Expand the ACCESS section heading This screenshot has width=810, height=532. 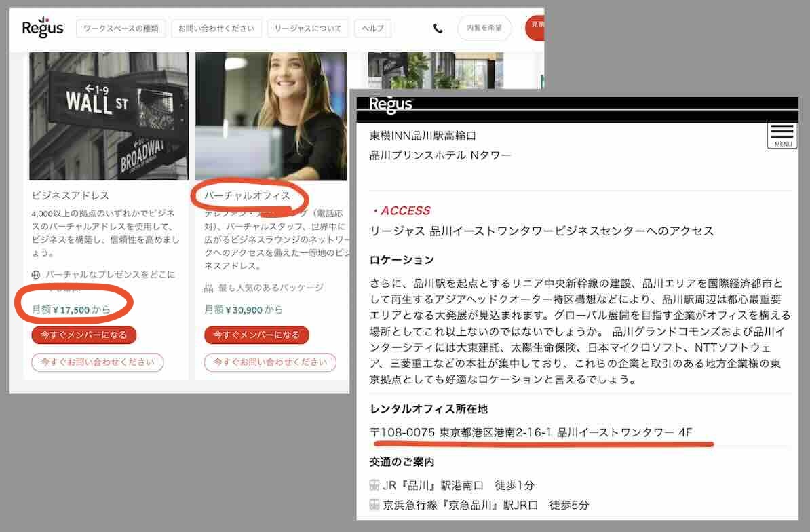406,210
